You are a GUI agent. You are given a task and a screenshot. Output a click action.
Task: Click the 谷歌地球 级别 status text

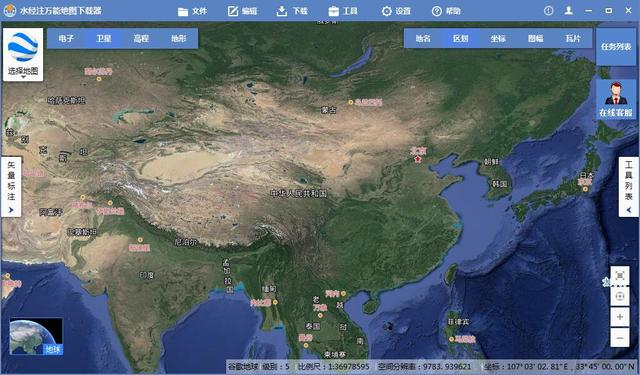pyautogui.click(x=259, y=367)
